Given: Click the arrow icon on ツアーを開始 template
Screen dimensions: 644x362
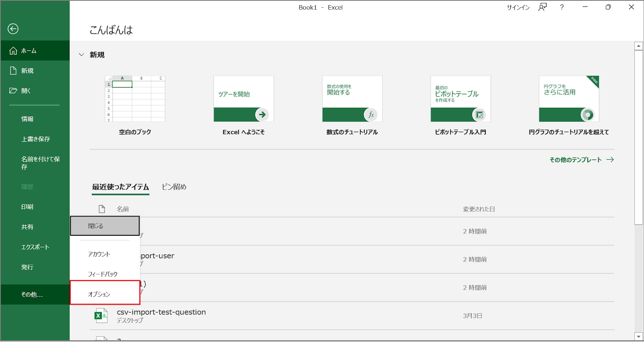Looking at the screenshot, I should coord(262,115).
